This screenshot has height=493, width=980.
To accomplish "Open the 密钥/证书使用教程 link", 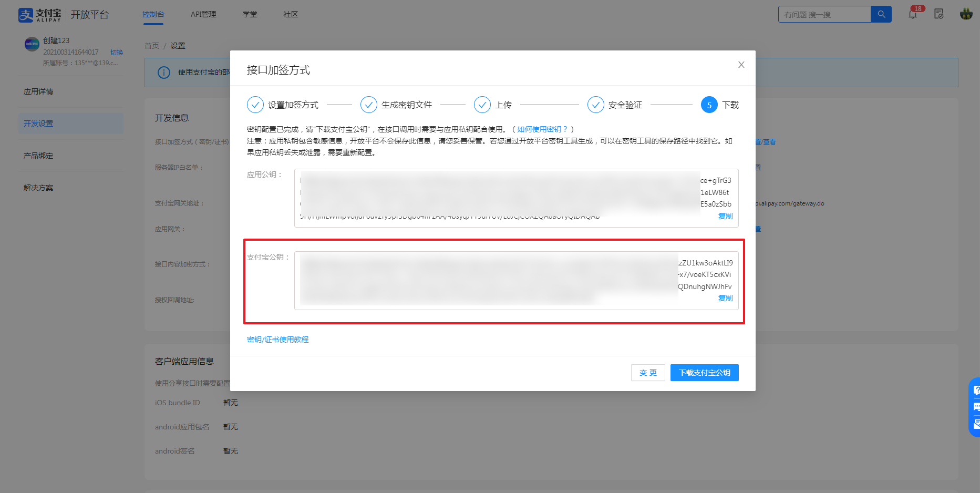I will pyautogui.click(x=278, y=340).
